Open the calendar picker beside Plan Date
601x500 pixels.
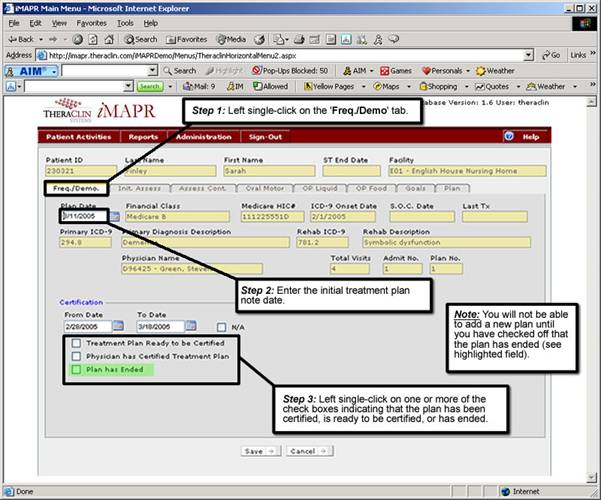pyautogui.click(x=115, y=217)
